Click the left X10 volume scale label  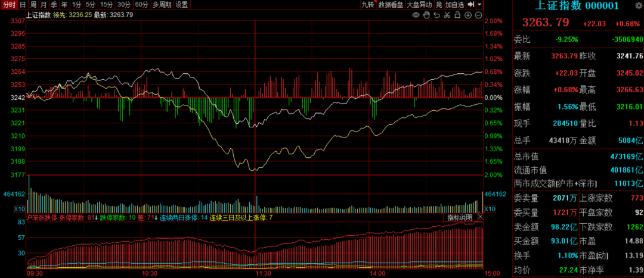click(20, 209)
